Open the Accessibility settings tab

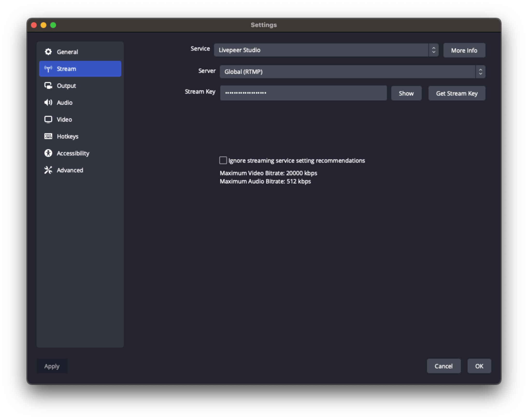[x=80, y=153]
